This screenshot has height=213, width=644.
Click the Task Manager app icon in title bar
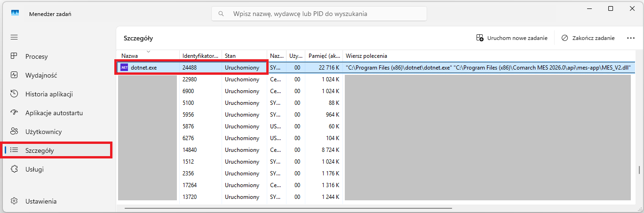coord(15,14)
